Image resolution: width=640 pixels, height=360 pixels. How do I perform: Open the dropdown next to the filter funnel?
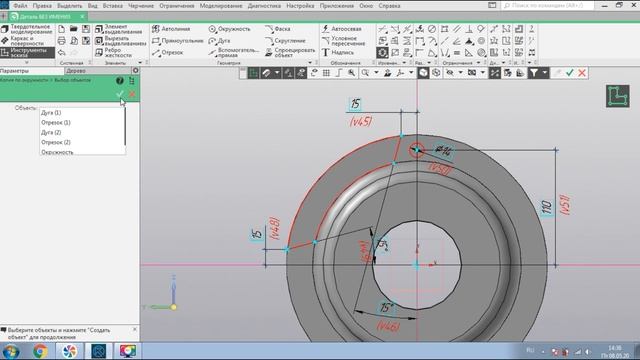(x=544, y=73)
